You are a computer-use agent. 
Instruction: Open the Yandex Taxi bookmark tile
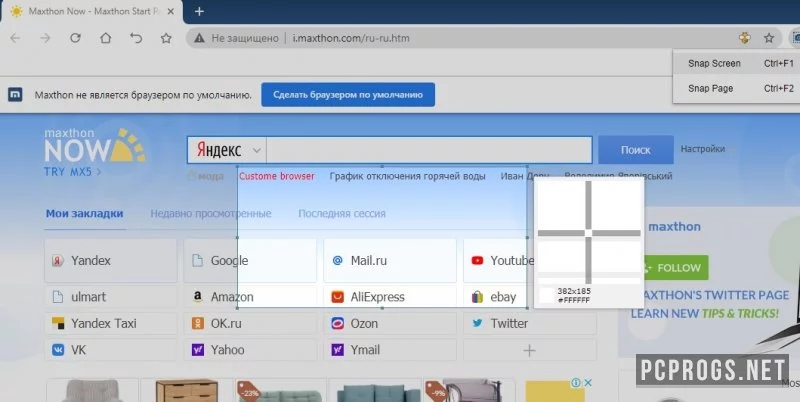point(111,323)
